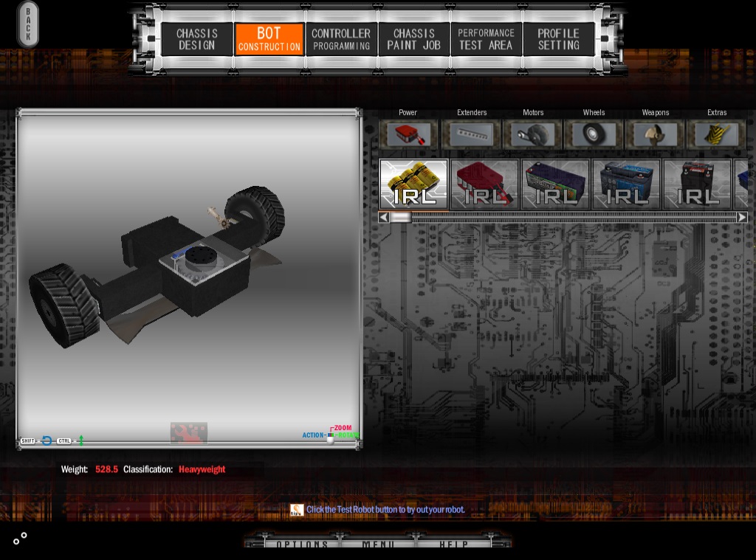The width and height of the screenshot is (756, 560).
Task: Select the Extras category icon
Action: [716, 134]
